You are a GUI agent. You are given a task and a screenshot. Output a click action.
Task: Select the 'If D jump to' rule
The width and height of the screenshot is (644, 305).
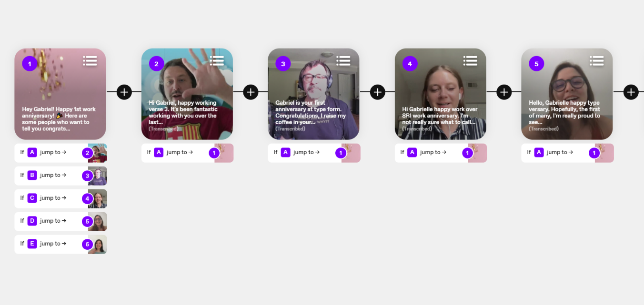(60, 221)
